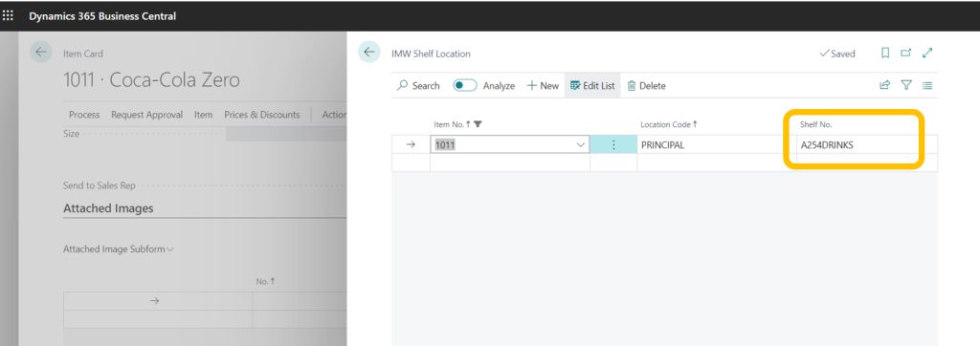Delete the selected shelf location
The image size is (980, 346).
tap(646, 86)
